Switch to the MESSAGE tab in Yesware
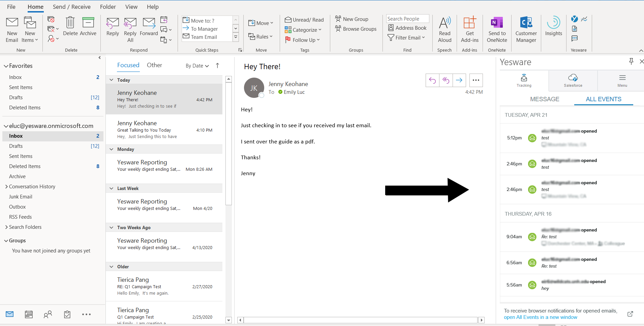Viewport: 644px width, 326px height. [544, 99]
